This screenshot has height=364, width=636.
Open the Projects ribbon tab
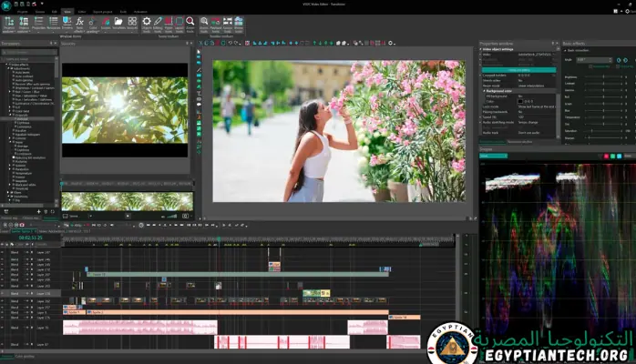[22, 12]
